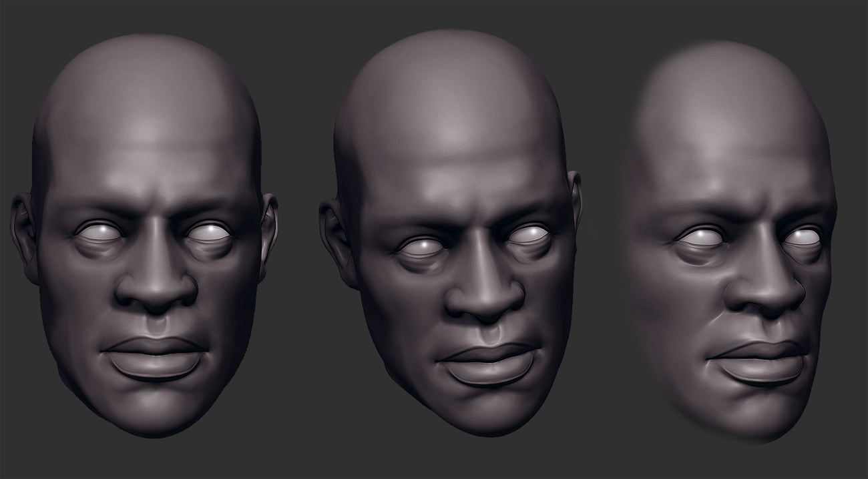Select the front-facing head sculpt on the left
868x479 pixels.
144,237
